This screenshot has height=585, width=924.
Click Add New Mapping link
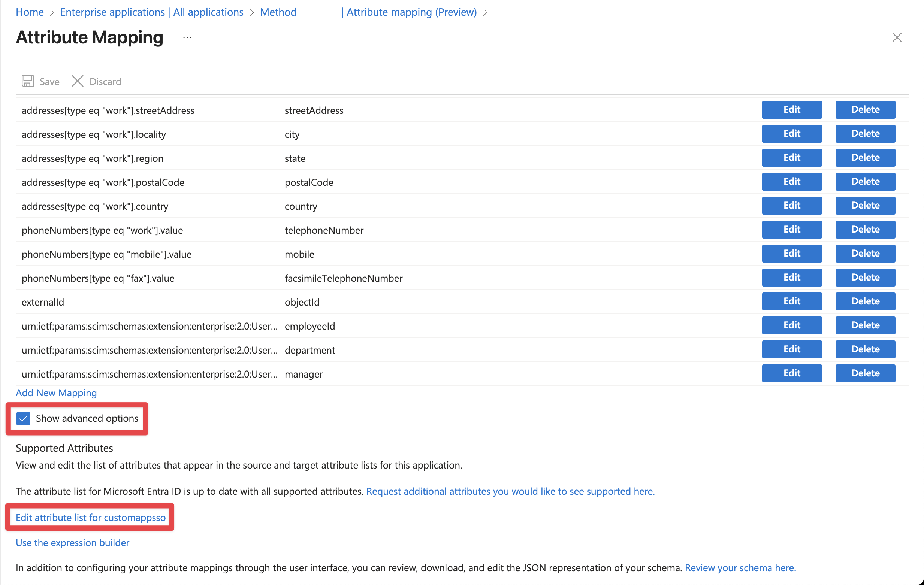pyautogui.click(x=56, y=392)
